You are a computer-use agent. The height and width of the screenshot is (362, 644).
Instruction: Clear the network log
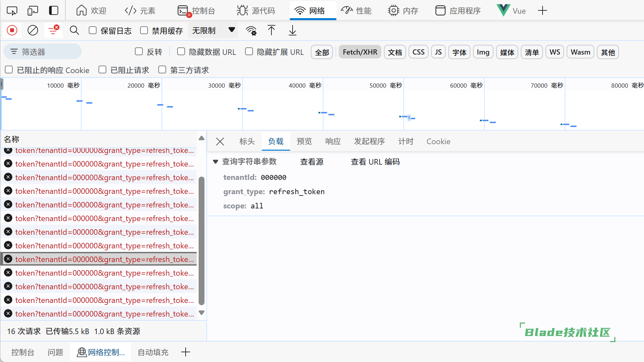coord(33,31)
